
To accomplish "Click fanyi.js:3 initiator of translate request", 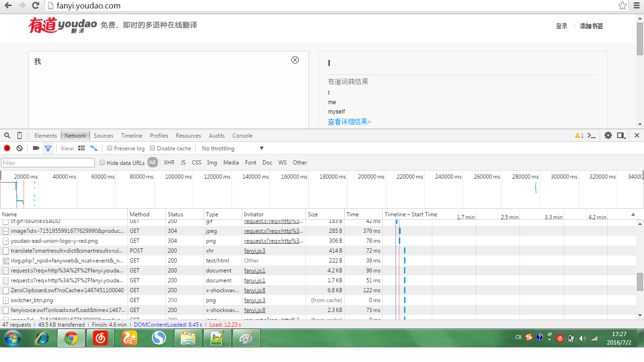I will pos(255,251).
